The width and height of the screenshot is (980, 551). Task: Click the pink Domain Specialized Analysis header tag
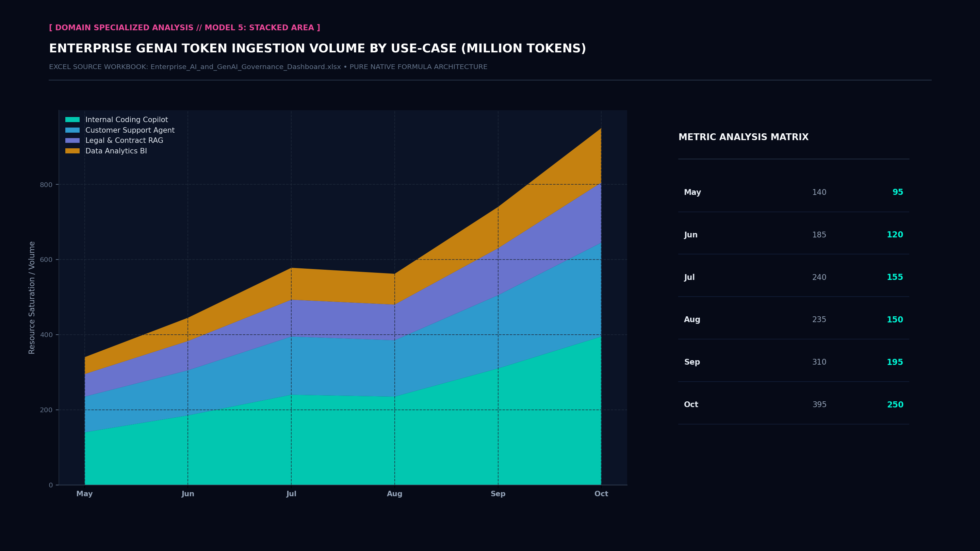click(184, 28)
